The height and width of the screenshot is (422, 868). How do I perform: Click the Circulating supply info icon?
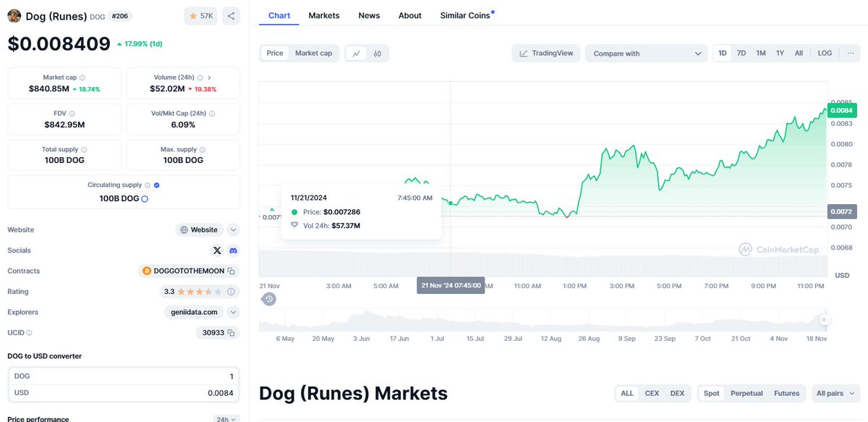click(x=148, y=185)
